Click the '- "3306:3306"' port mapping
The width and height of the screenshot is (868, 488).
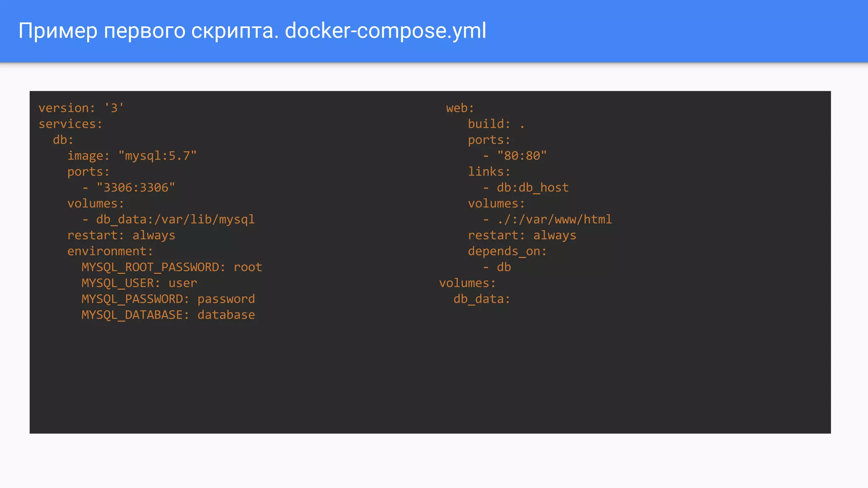coord(128,188)
